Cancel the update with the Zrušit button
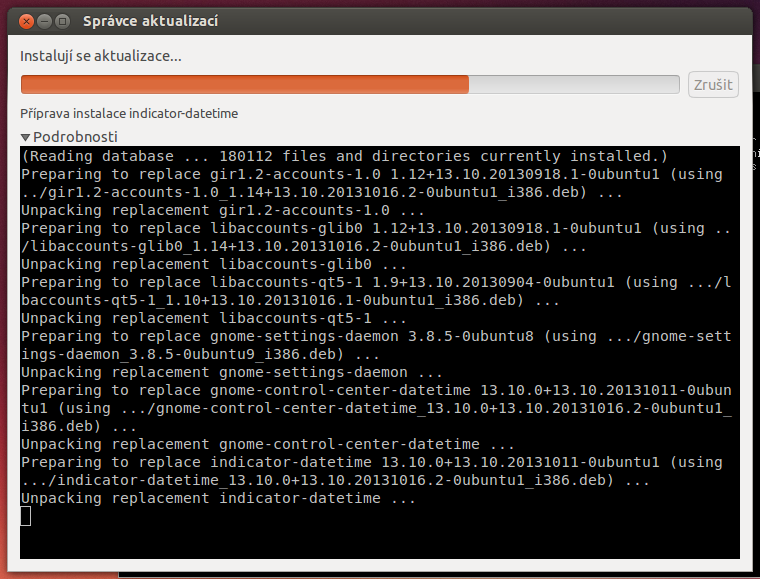The image size is (760, 579). click(x=713, y=85)
